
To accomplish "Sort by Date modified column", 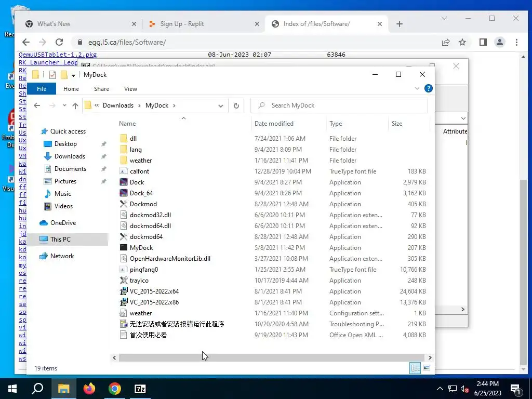I will [274, 124].
